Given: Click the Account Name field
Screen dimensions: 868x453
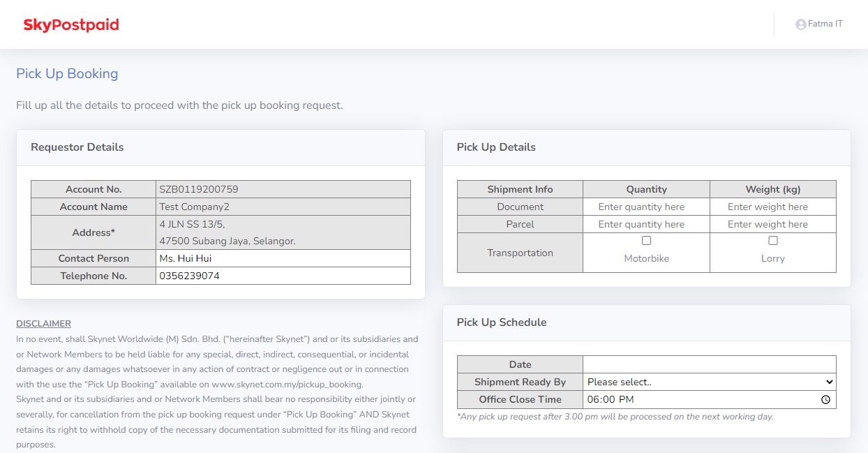Looking at the screenshot, I should coord(283,207).
